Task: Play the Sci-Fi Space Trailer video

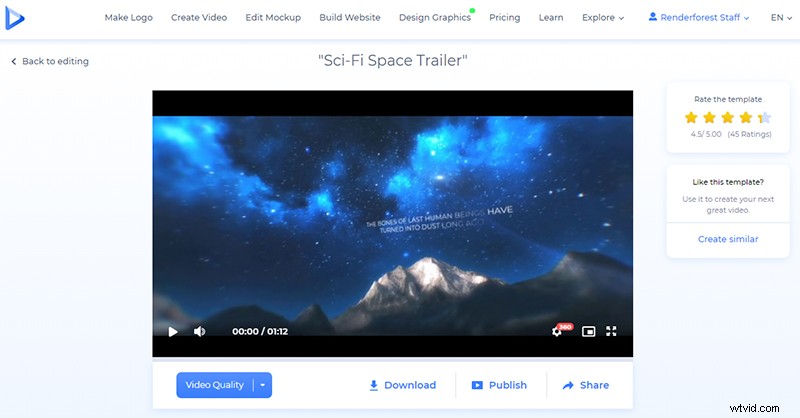Action: pos(173,332)
